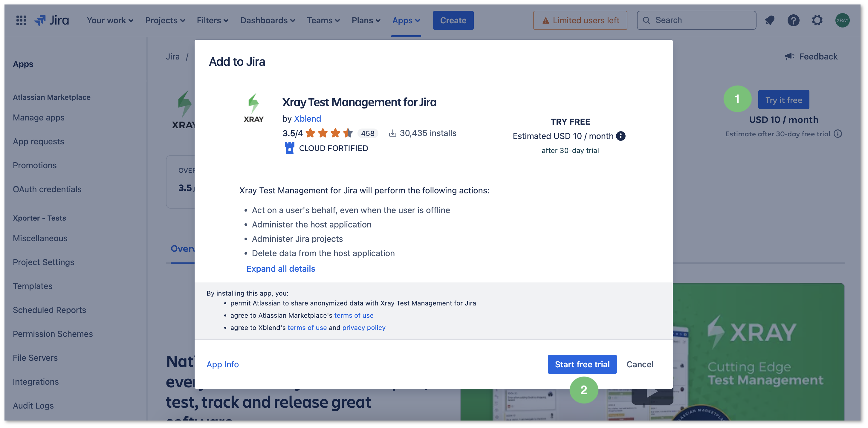The height and width of the screenshot is (428, 868).
Task: Click the Limited users left button
Action: 580,20
